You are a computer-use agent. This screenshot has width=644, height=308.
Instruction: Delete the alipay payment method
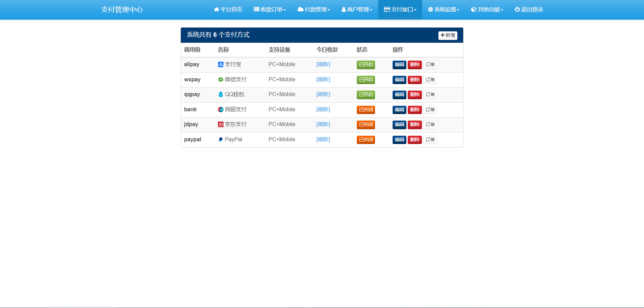tap(415, 65)
